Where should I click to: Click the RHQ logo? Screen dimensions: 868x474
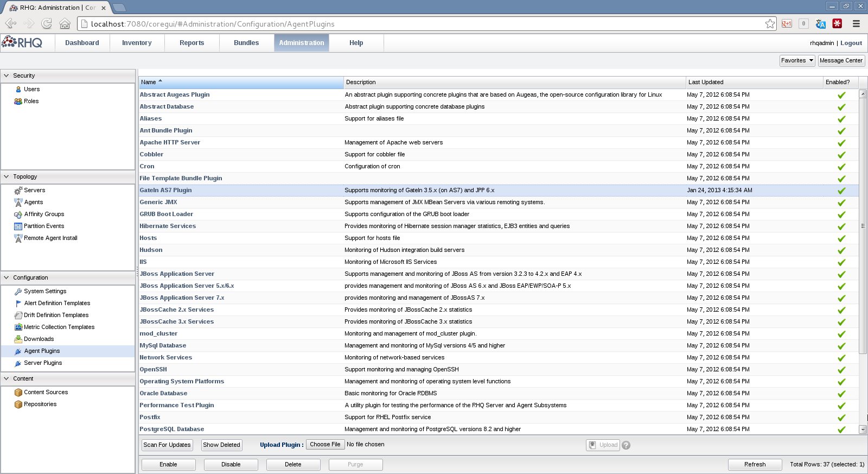[22, 42]
